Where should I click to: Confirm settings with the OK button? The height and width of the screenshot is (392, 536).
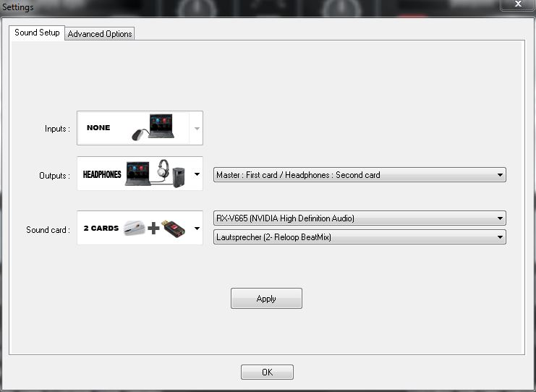(267, 372)
